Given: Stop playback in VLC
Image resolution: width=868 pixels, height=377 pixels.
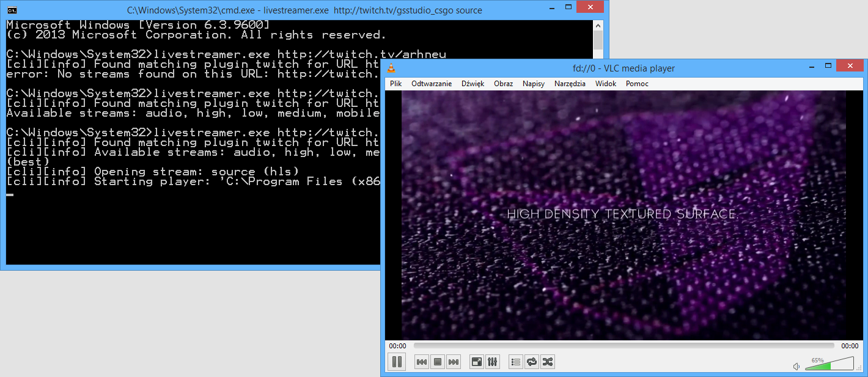Looking at the screenshot, I should (x=438, y=362).
